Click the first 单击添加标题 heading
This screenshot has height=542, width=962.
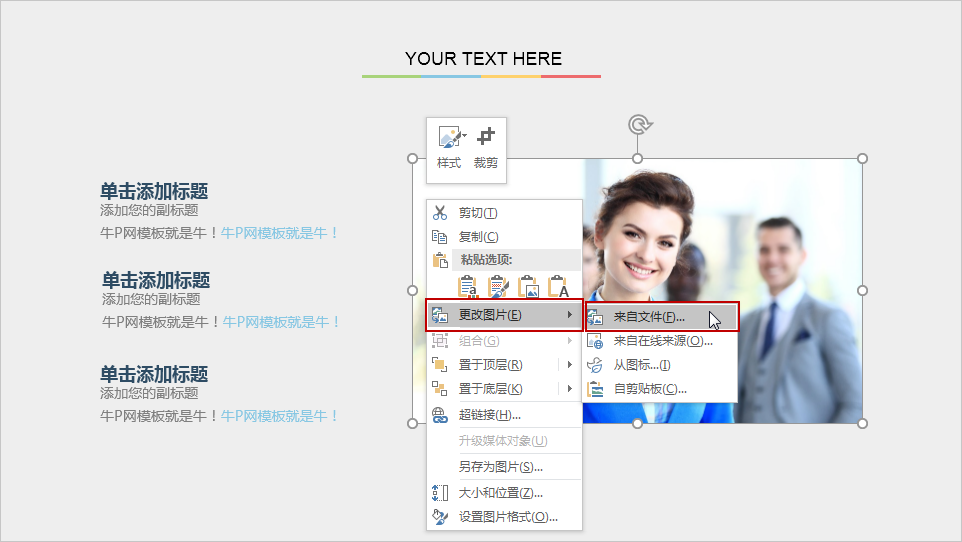pos(154,191)
